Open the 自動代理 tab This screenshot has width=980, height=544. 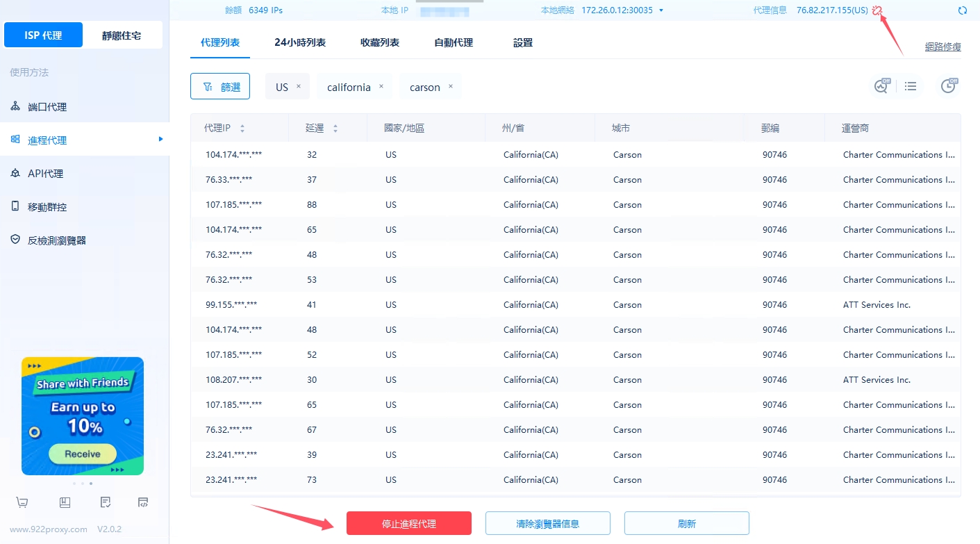pos(454,42)
